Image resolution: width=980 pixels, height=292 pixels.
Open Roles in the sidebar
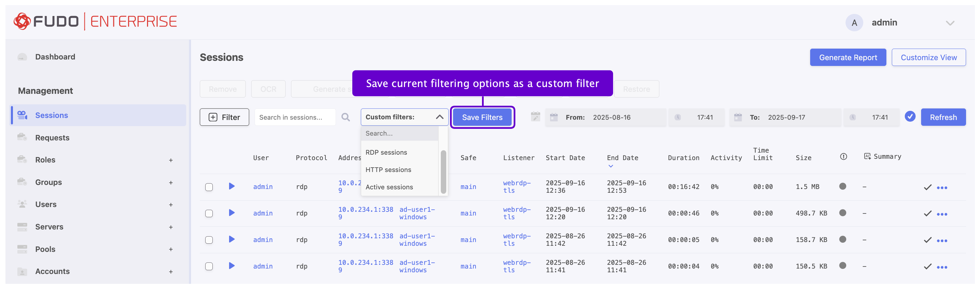coord(45,160)
